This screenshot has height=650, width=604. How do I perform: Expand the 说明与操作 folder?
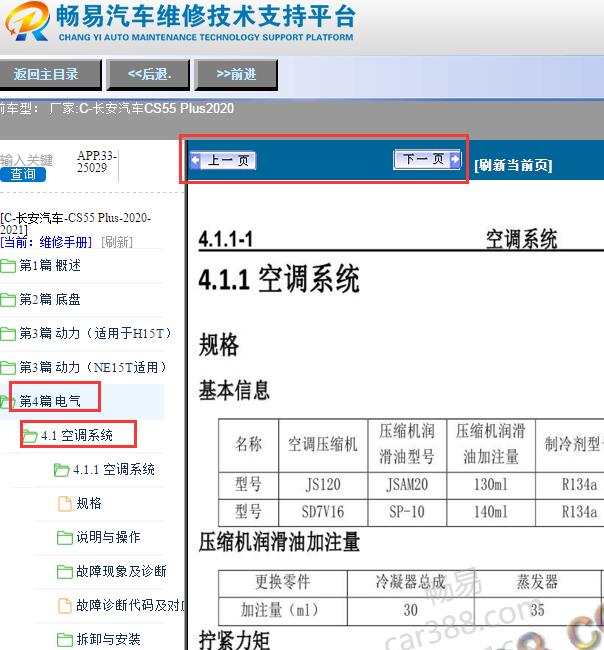(x=108, y=538)
